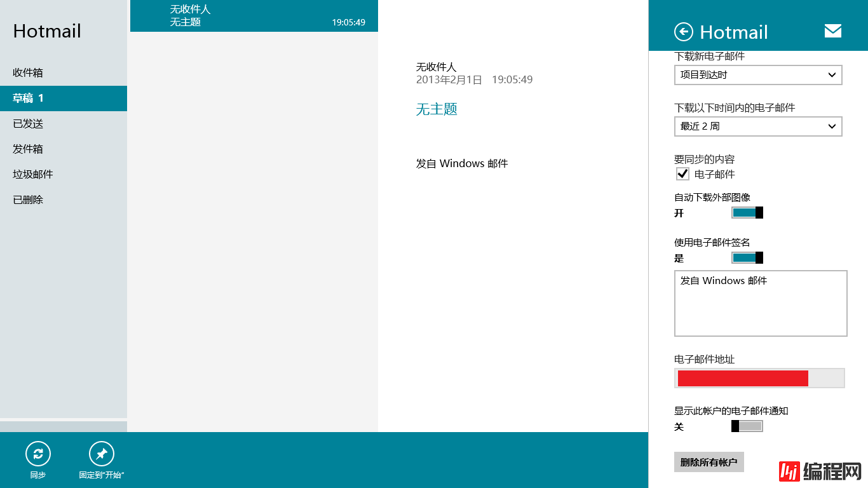The width and height of the screenshot is (868, 488).
Task: Open the 下载新电子邮件 dropdown
Action: coord(758,75)
